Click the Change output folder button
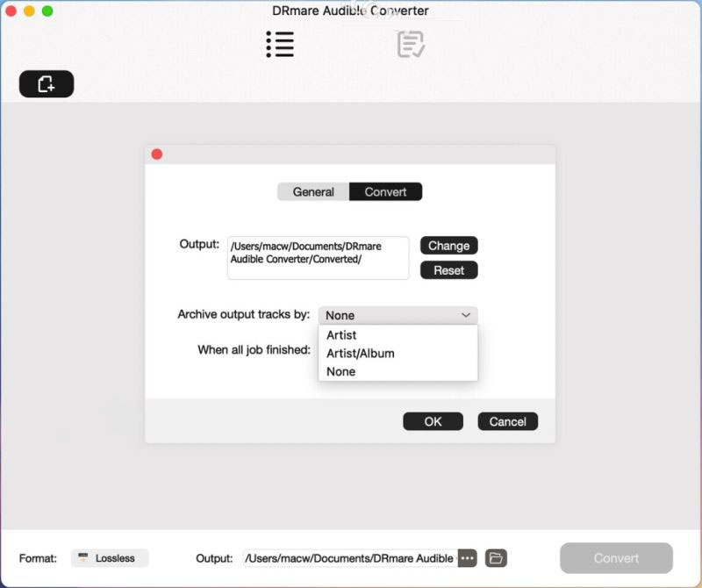Screen dimensions: 702x588 pyautogui.click(x=448, y=246)
